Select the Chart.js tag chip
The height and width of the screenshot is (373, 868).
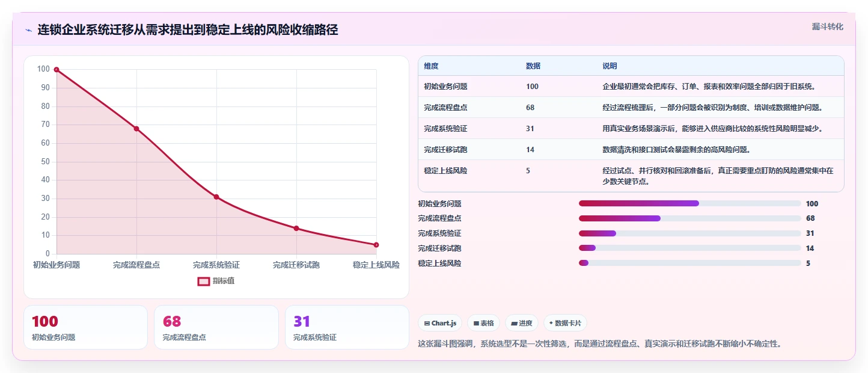point(440,323)
